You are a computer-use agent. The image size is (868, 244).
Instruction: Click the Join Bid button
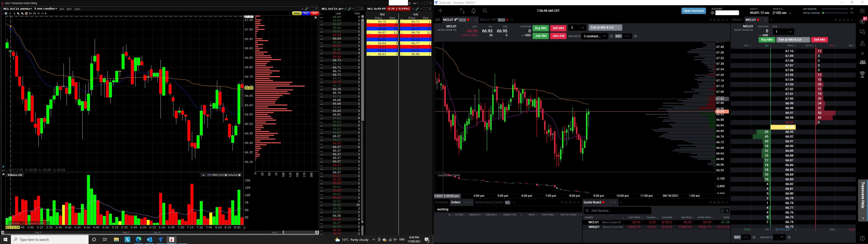click(x=540, y=36)
